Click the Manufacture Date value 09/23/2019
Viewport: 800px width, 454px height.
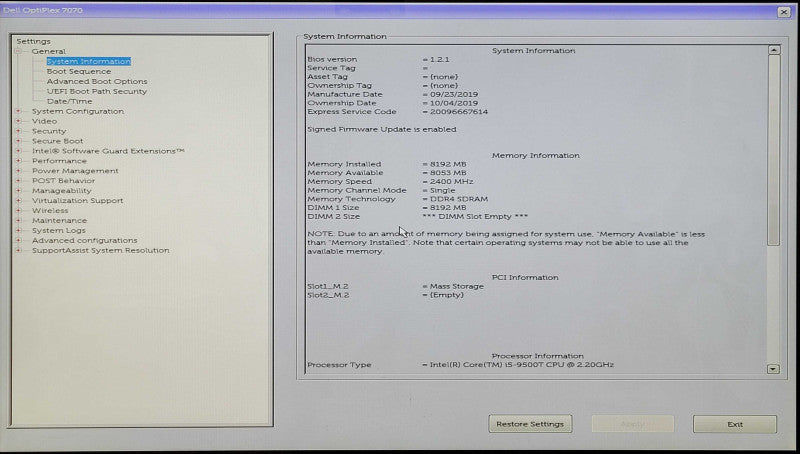tap(454, 94)
